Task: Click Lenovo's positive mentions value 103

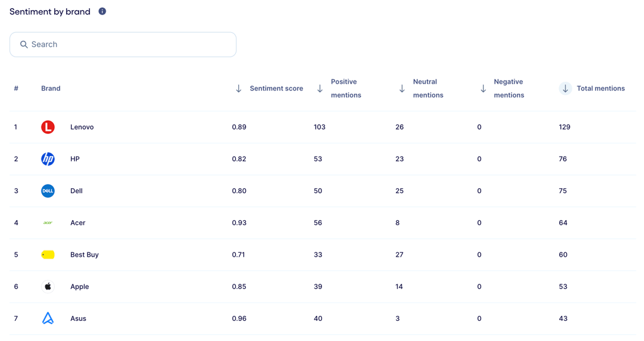Action: pyautogui.click(x=319, y=127)
